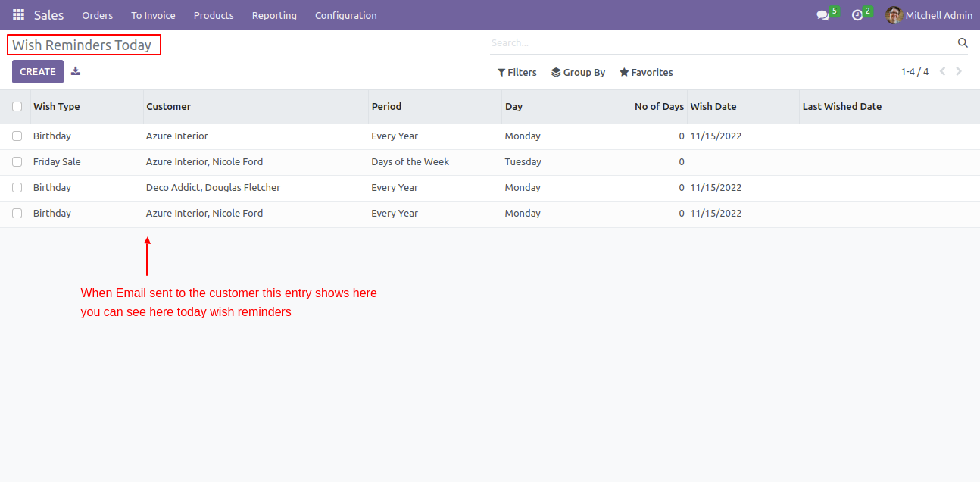
Task: Open the Mitchell Admin user menu
Action: pos(929,15)
